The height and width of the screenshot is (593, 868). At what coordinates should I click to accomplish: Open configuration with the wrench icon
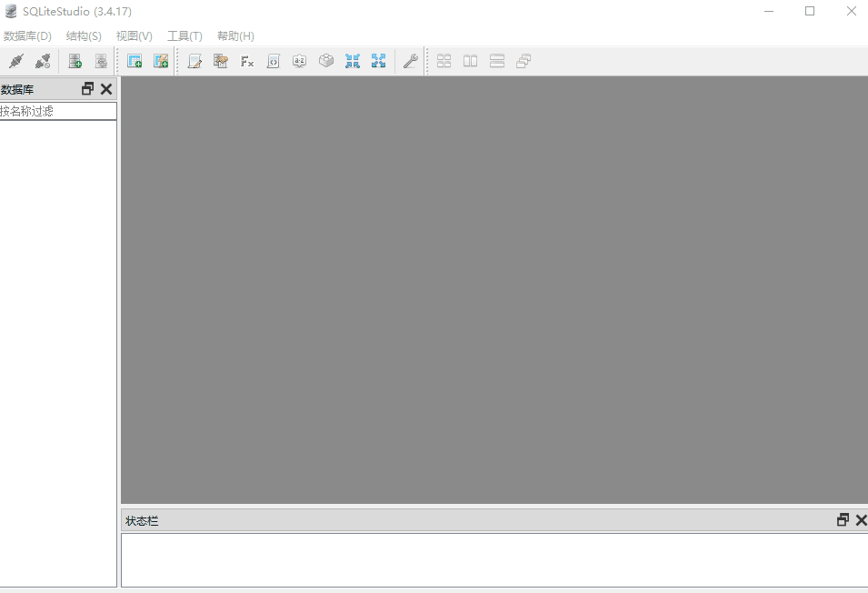click(410, 61)
